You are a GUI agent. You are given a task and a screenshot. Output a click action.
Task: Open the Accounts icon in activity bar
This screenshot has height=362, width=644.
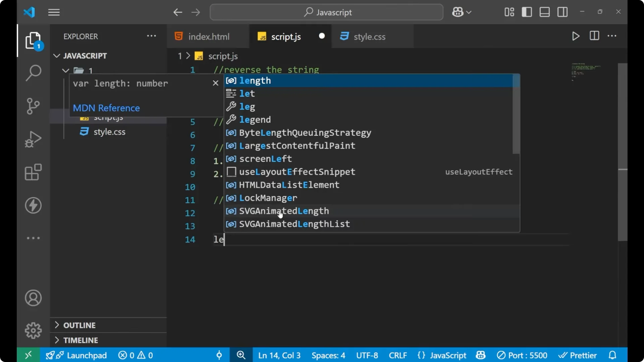pyautogui.click(x=33, y=298)
